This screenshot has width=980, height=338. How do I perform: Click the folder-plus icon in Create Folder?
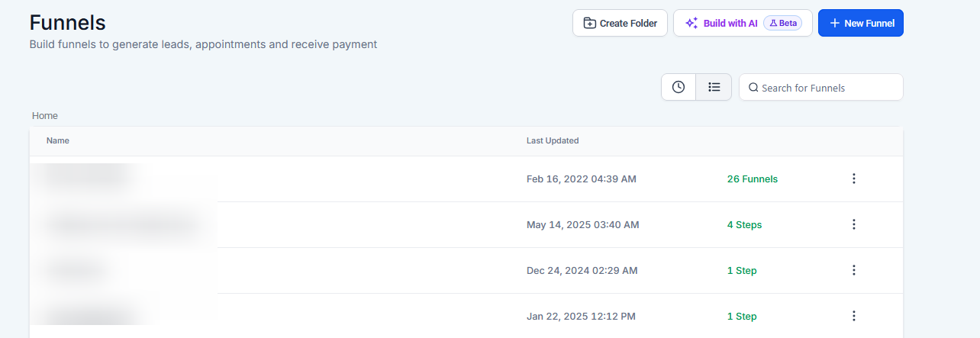click(589, 23)
